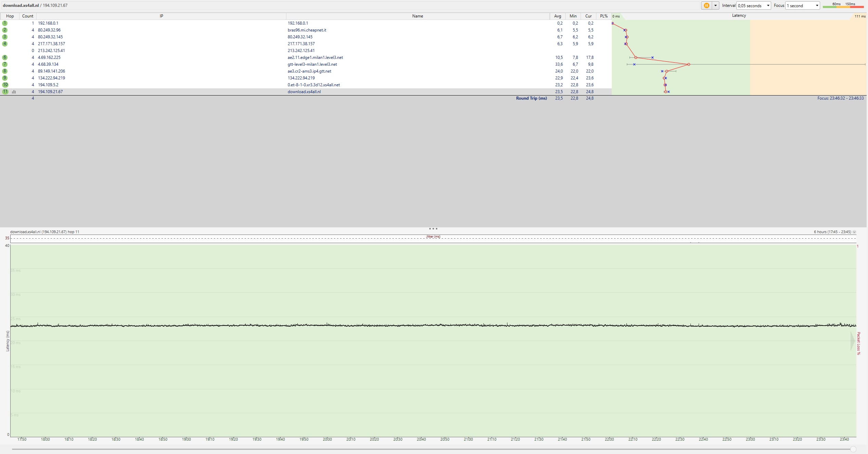
Task: Click the Hop column header
Action: pyautogui.click(x=10, y=16)
